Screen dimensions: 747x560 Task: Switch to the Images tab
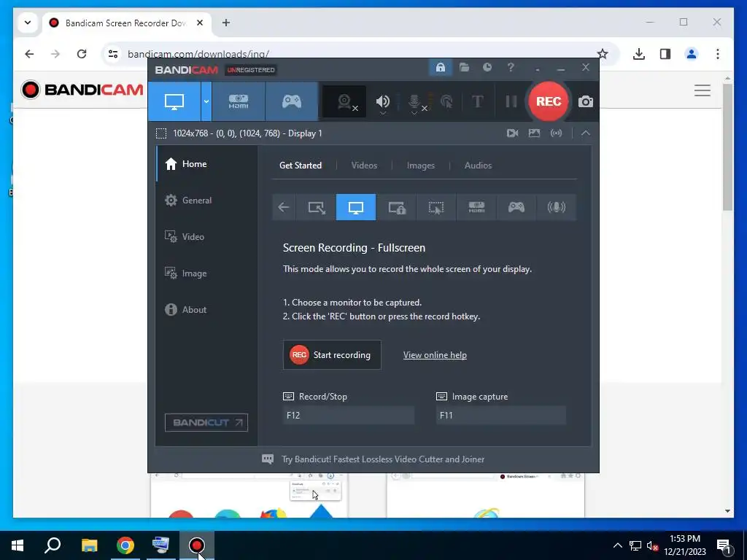[421, 166]
